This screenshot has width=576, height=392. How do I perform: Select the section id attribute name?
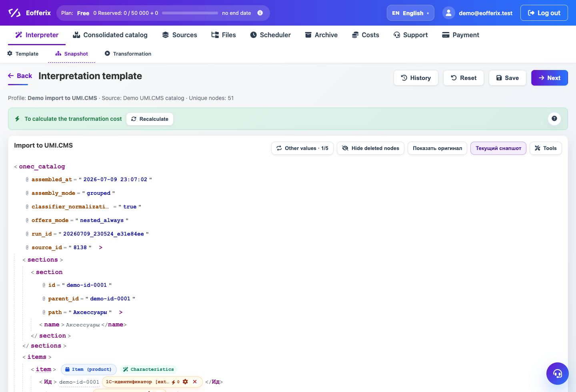coord(52,285)
